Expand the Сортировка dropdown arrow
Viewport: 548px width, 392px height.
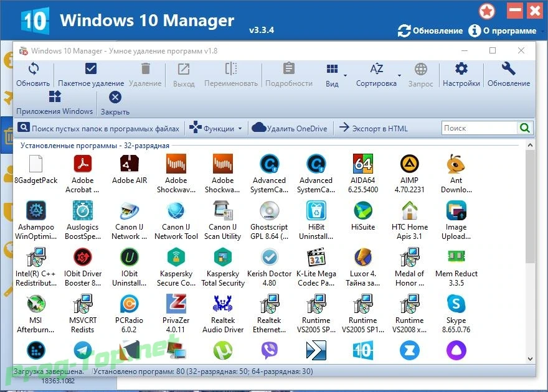(399, 75)
